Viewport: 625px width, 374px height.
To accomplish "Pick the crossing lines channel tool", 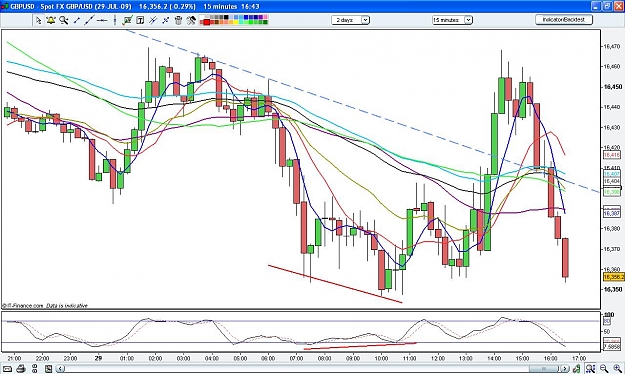I will pyautogui.click(x=153, y=20).
